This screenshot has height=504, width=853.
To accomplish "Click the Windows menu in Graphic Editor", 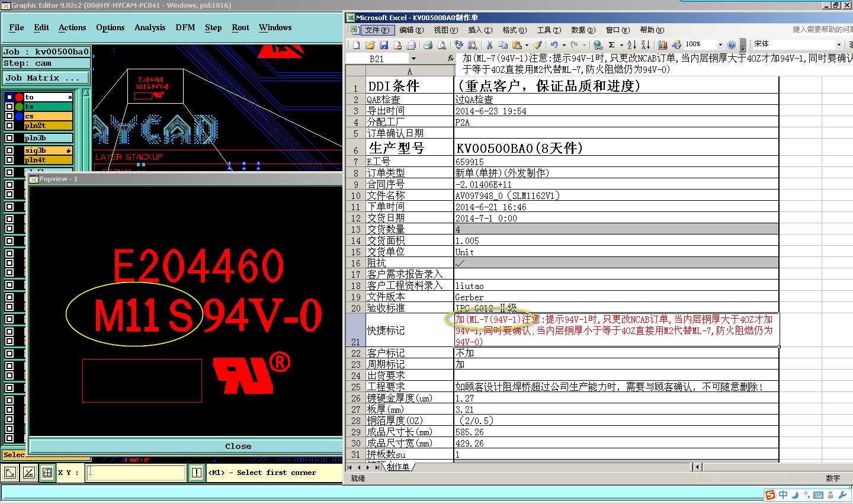I will [275, 27].
